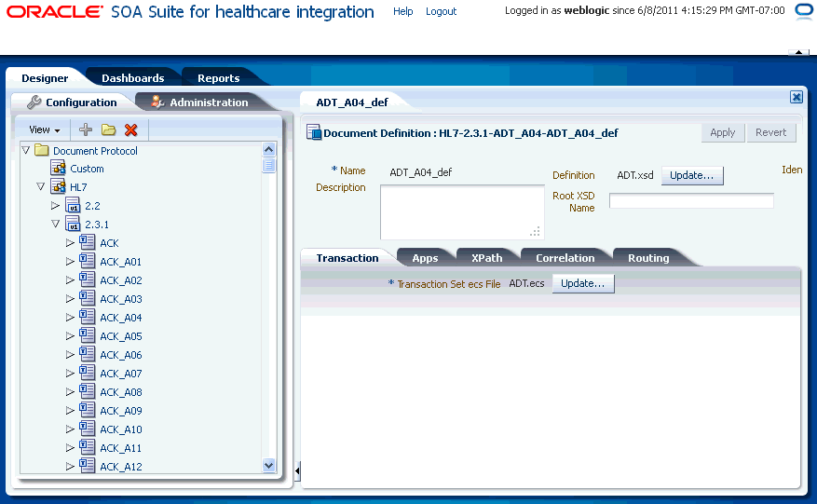Image resolution: width=817 pixels, height=504 pixels.
Task: Click the Custom protocol icon
Action: pyautogui.click(x=58, y=168)
